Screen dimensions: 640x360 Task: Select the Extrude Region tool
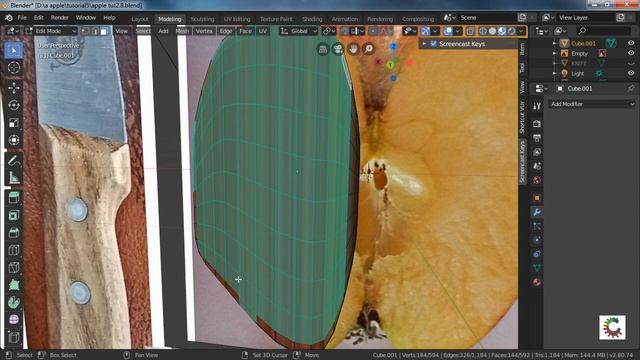click(14, 198)
